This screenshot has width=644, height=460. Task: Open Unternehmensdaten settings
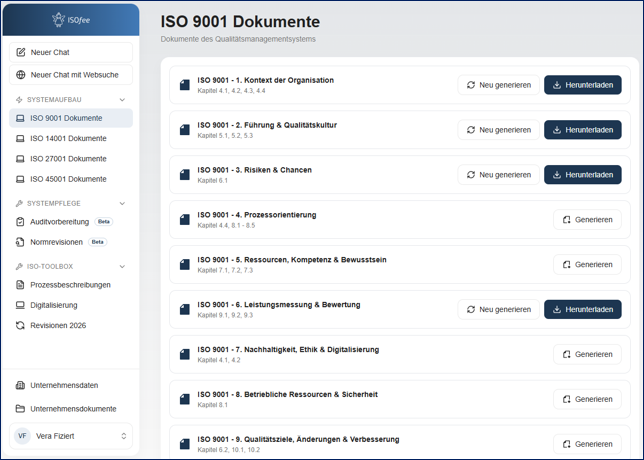[71, 385]
